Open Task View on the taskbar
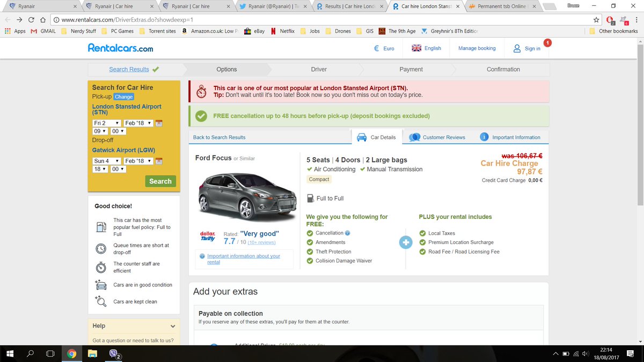 [x=50, y=353]
